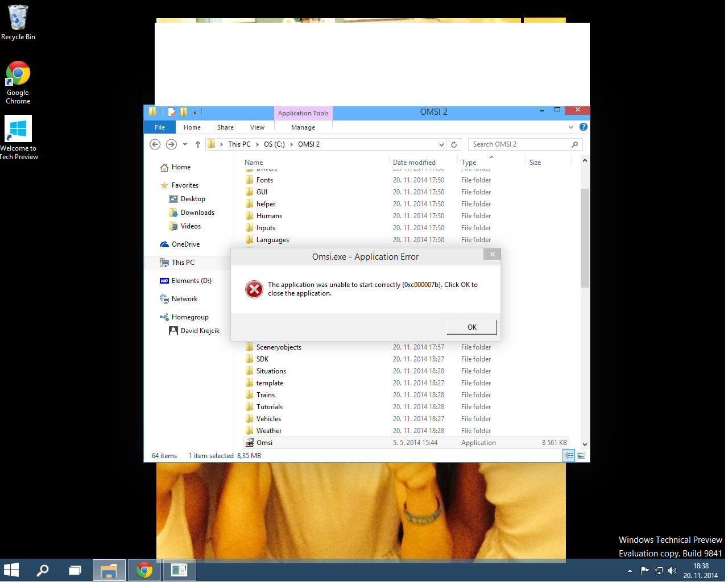728x582 pixels.
Task: Click the Back navigation arrow
Action: tap(155, 144)
